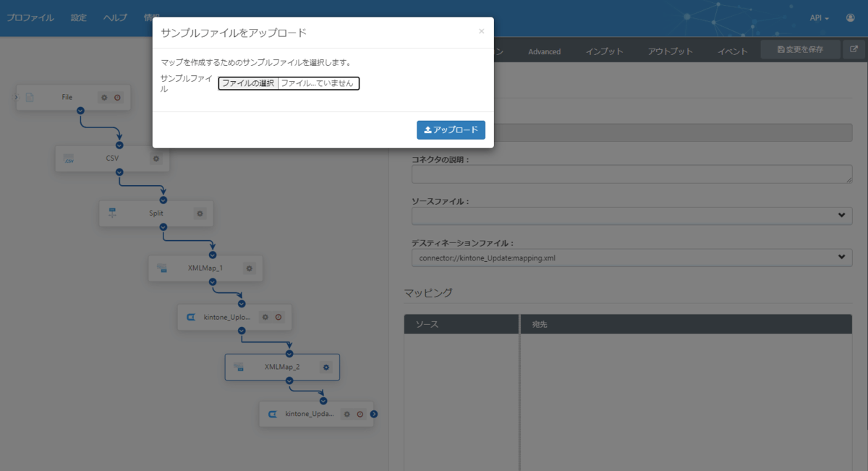
Task: Click the File connector document icon
Action: coord(30,97)
